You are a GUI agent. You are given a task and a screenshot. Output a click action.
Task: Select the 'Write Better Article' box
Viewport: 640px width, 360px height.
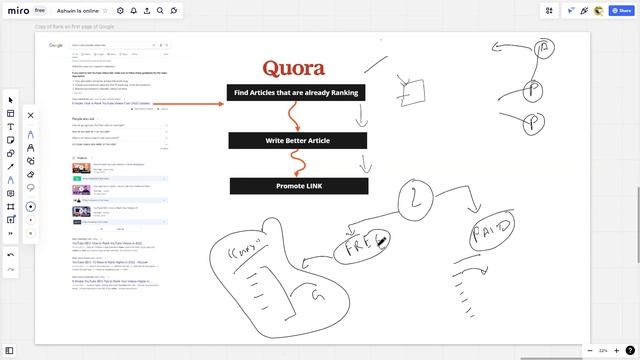pyautogui.click(x=298, y=140)
